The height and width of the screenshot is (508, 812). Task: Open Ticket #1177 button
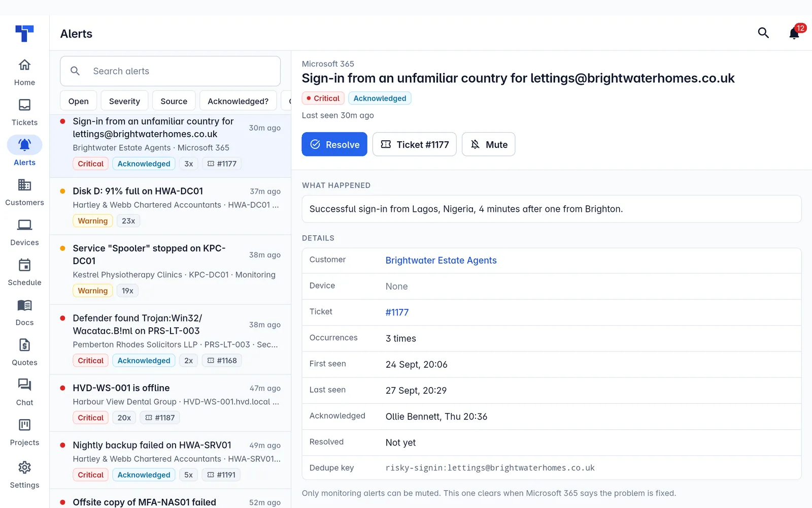tap(415, 144)
